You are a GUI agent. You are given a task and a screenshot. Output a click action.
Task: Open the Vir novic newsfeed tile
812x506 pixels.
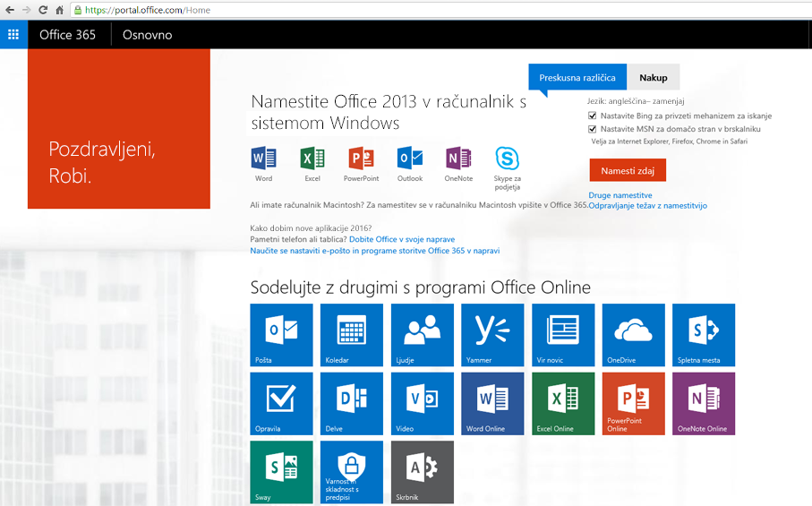coord(563,335)
